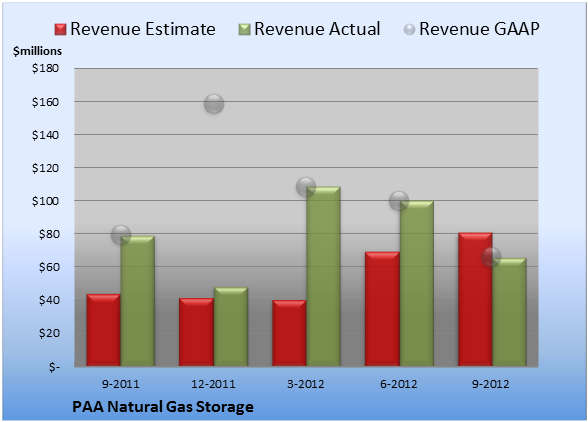Click the $100 axis value

pyautogui.click(x=45, y=201)
